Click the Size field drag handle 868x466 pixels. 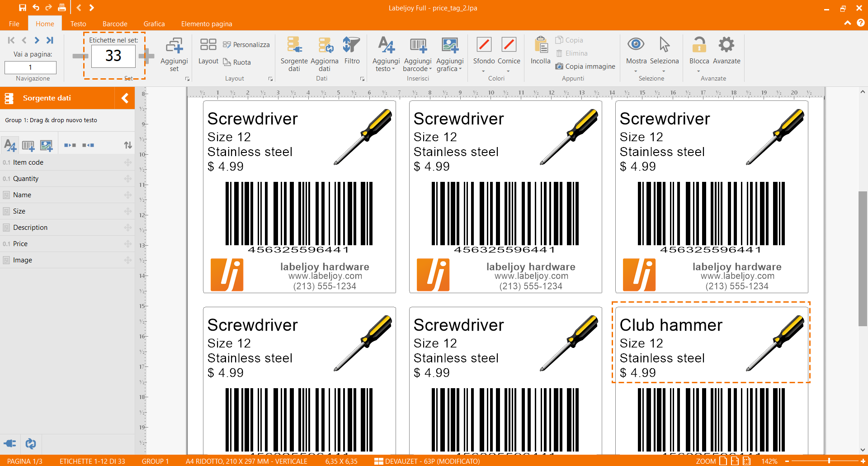[128, 211]
